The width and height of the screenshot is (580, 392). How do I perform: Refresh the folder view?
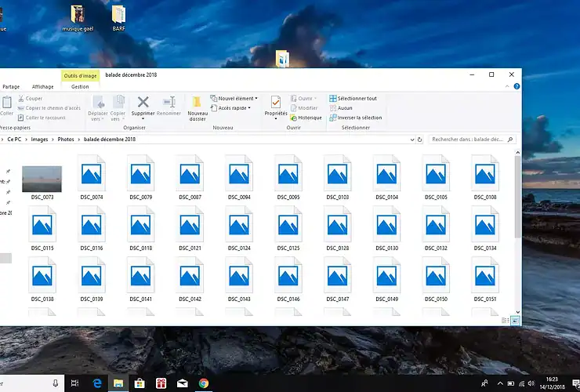click(420, 140)
